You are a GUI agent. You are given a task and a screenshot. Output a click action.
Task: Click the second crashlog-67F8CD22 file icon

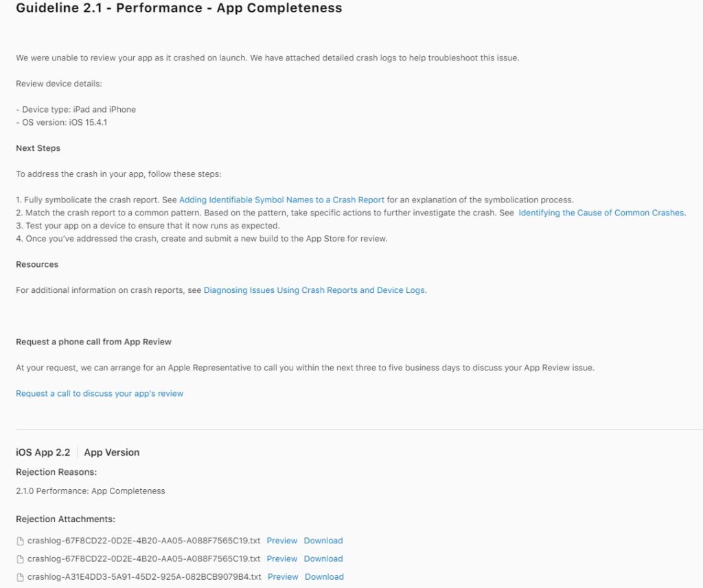[x=20, y=558]
